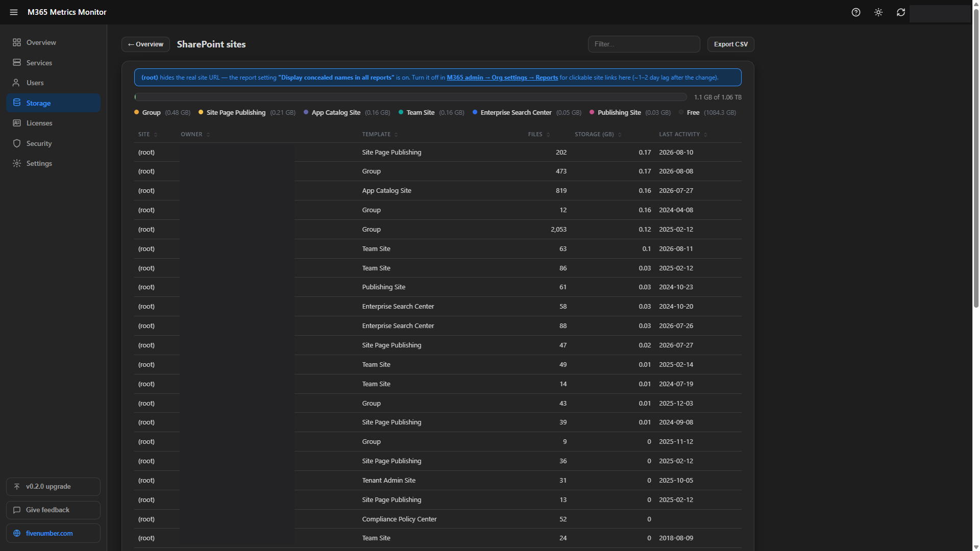The height and width of the screenshot is (551, 980).
Task: Click the 2,053 files value
Action: [558, 230]
